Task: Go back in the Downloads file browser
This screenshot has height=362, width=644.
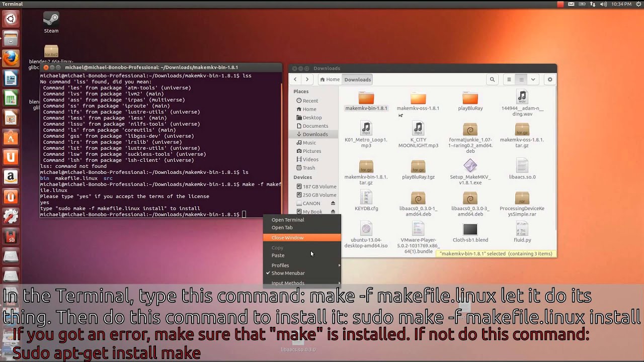Action: click(295, 79)
